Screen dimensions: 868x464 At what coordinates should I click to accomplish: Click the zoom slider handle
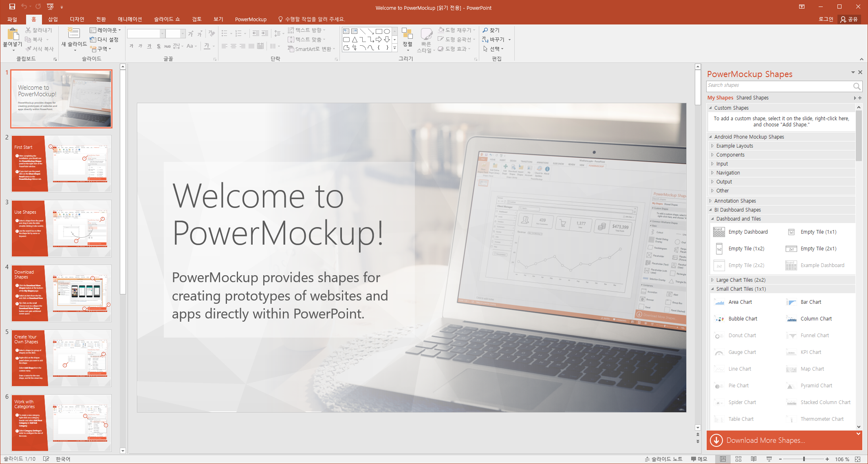click(804, 459)
